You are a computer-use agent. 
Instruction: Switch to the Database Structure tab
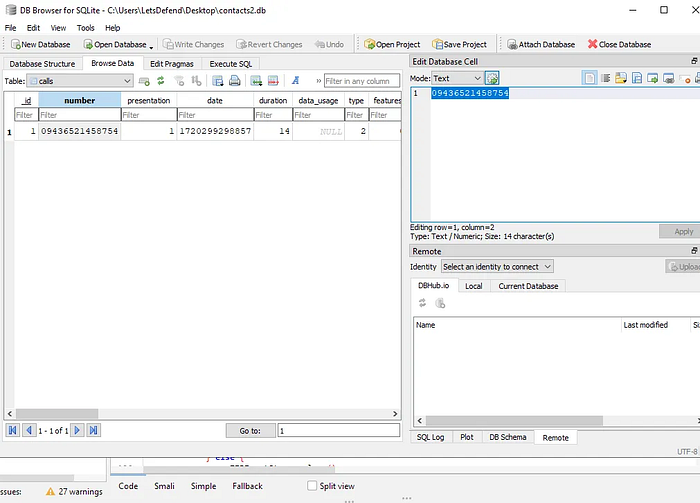point(42,64)
